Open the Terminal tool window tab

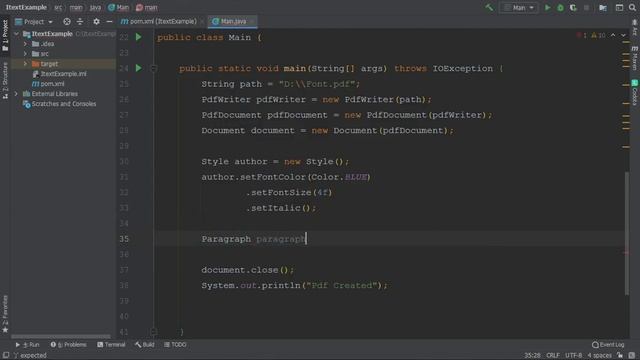coord(111,345)
